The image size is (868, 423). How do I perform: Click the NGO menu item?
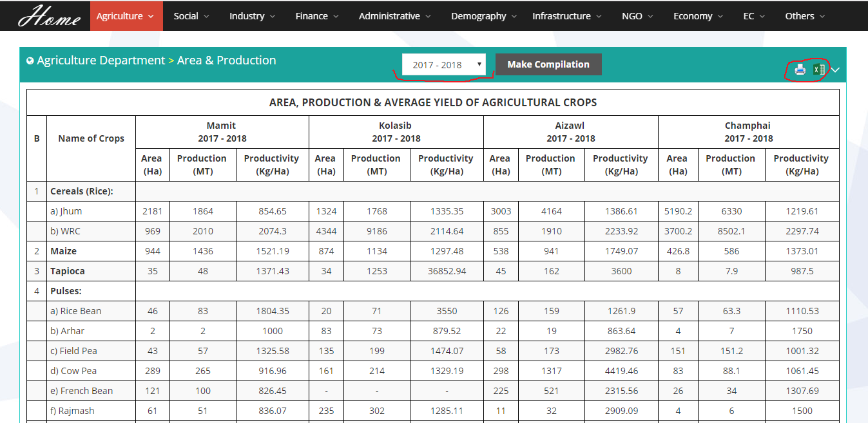tap(637, 16)
